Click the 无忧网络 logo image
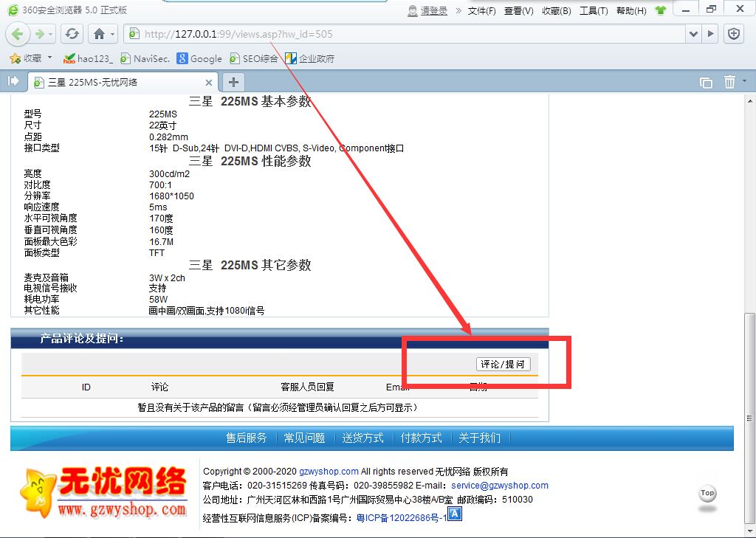 point(103,492)
